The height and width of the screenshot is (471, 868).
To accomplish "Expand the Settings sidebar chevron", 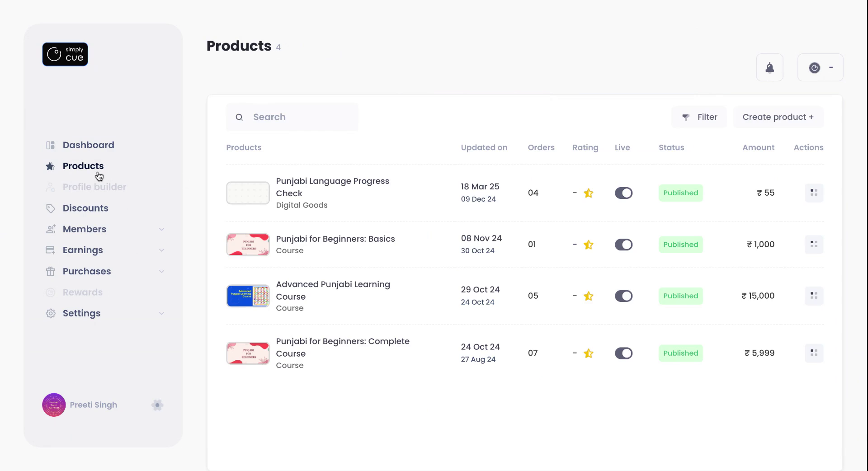I will pos(161,313).
